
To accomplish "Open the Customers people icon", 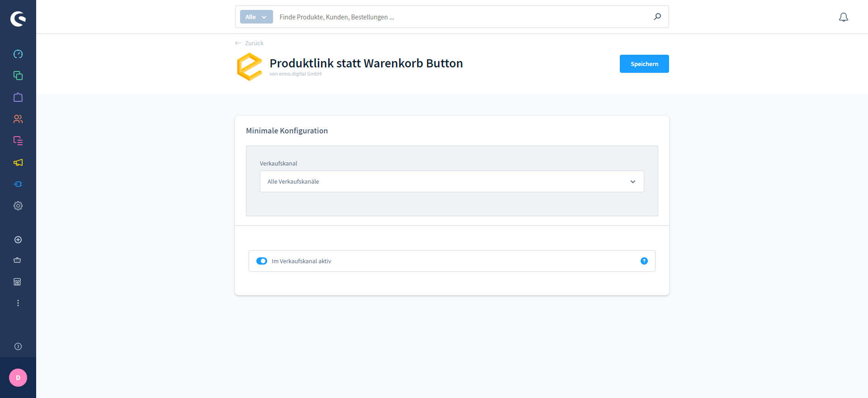I will pos(18,119).
